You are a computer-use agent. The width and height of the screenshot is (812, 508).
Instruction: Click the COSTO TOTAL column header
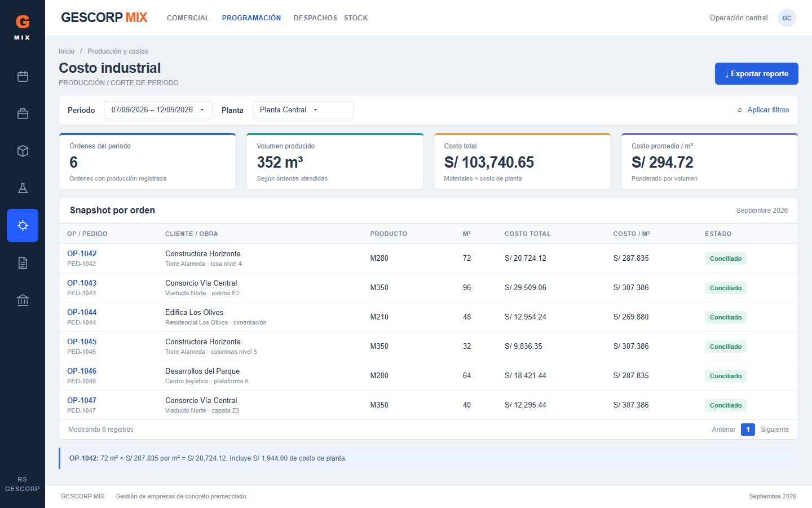coord(528,234)
